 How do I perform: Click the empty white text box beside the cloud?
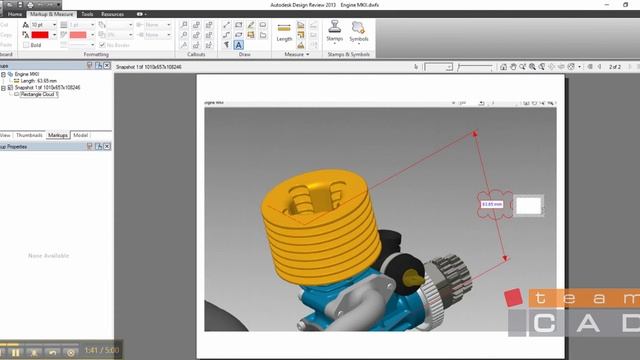pyautogui.click(x=528, y=206)
